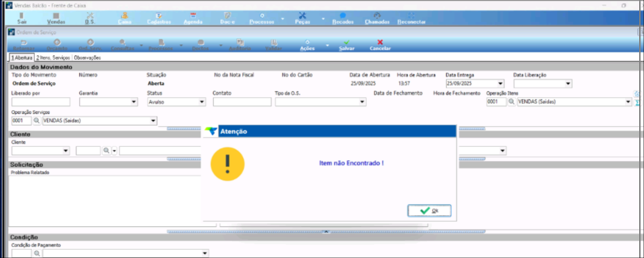644x258 pixels.
Task: Click the Reconectar icon
Action: pos(411,16)
